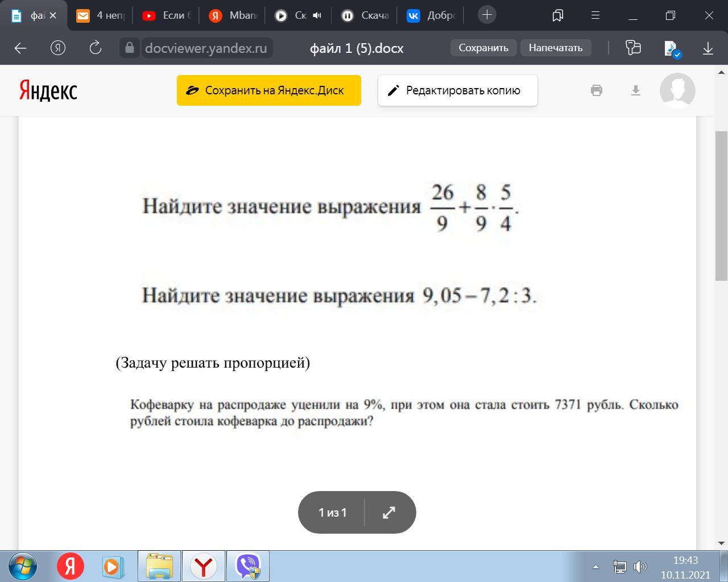Click the Напечатать button in address bar
Screen dimensions: 728x582
pos(556,48)
